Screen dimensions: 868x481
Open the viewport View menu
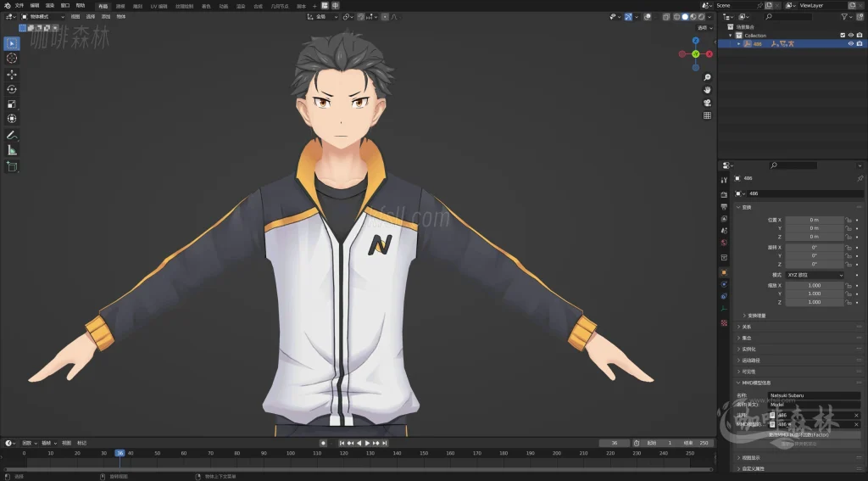(75, 17)
